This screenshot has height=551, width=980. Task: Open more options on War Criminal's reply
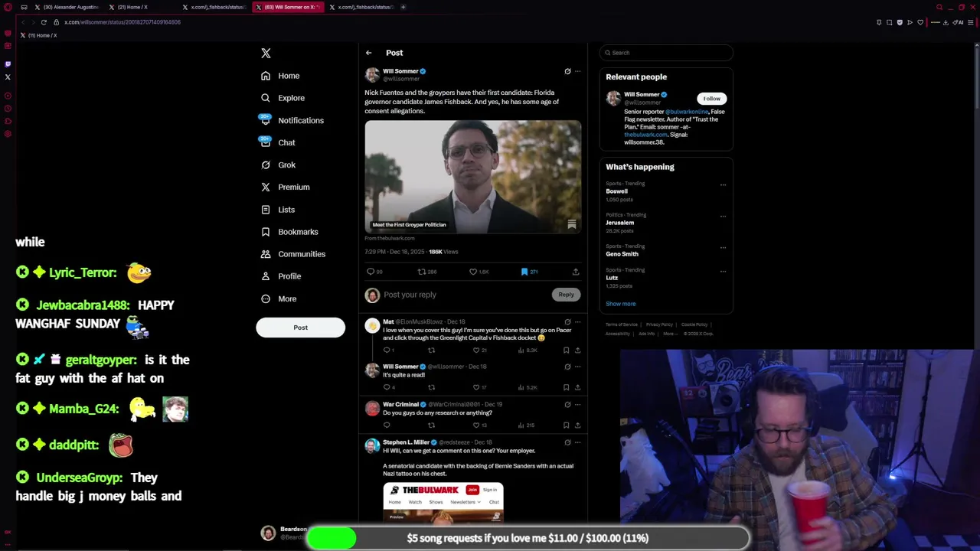pos(578,405)
